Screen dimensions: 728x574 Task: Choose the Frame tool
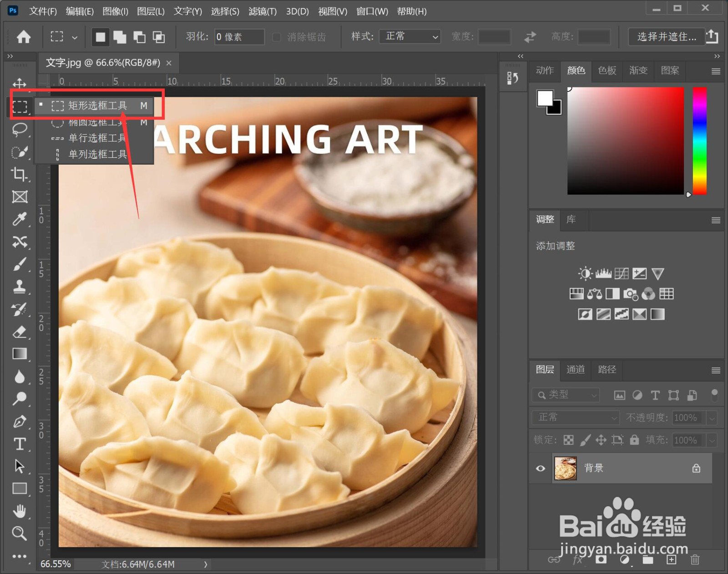click(x=19, y=197)
